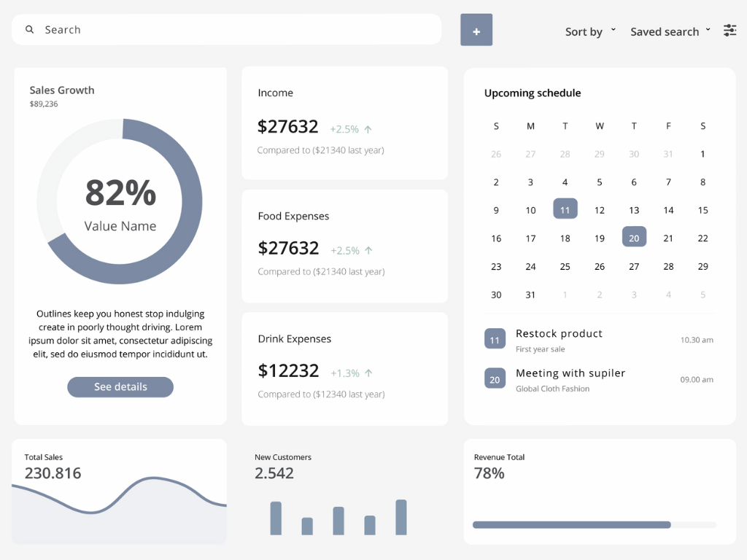Click the 20 badge beside Meeting event
The image size is (747, 560).
click(x=495, y=379)
